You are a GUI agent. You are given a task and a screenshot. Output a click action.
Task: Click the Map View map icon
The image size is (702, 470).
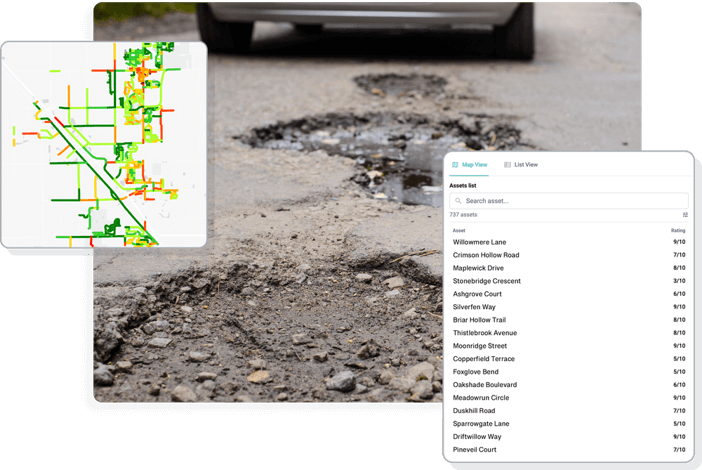[455, 165]
